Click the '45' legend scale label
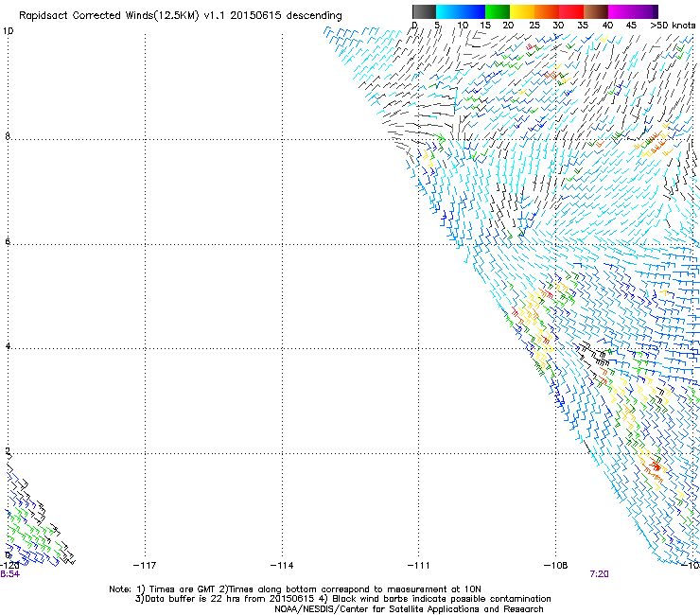Viewport: 700px width, 615px height. point(631,26)
